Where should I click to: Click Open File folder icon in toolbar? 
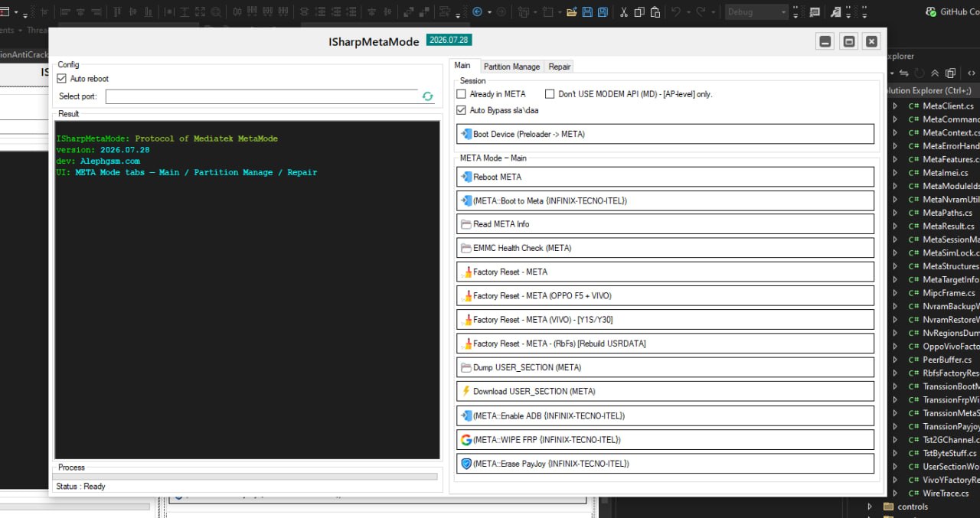coord(572,12)
